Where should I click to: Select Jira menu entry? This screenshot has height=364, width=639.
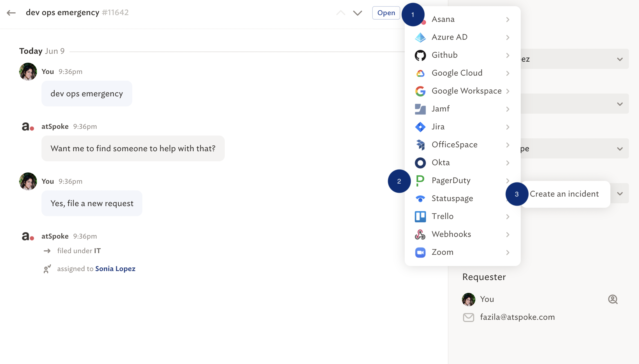click(x=462, y=127)
